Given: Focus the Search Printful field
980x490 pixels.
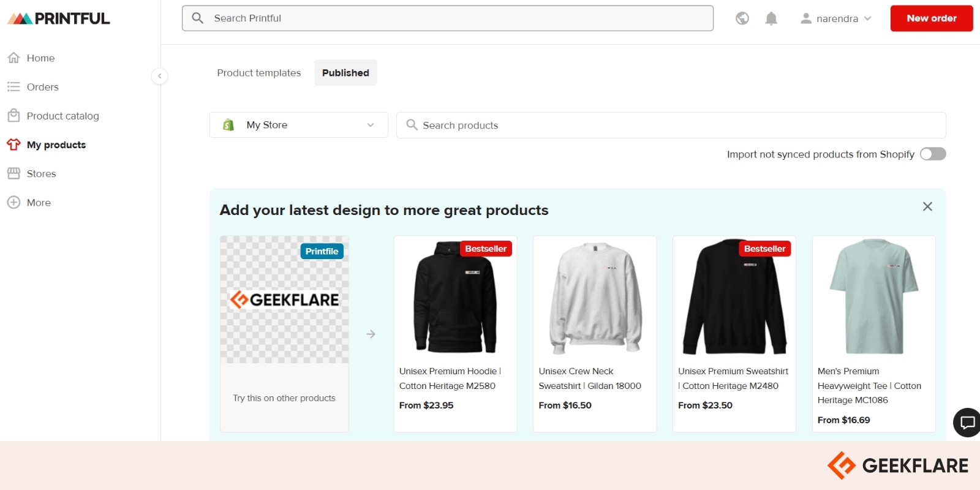Looking at the screenshot, I should (448, 18).
